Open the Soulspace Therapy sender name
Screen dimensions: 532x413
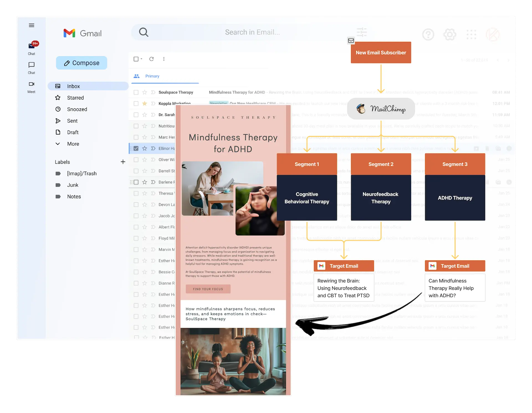coord(176,92)
